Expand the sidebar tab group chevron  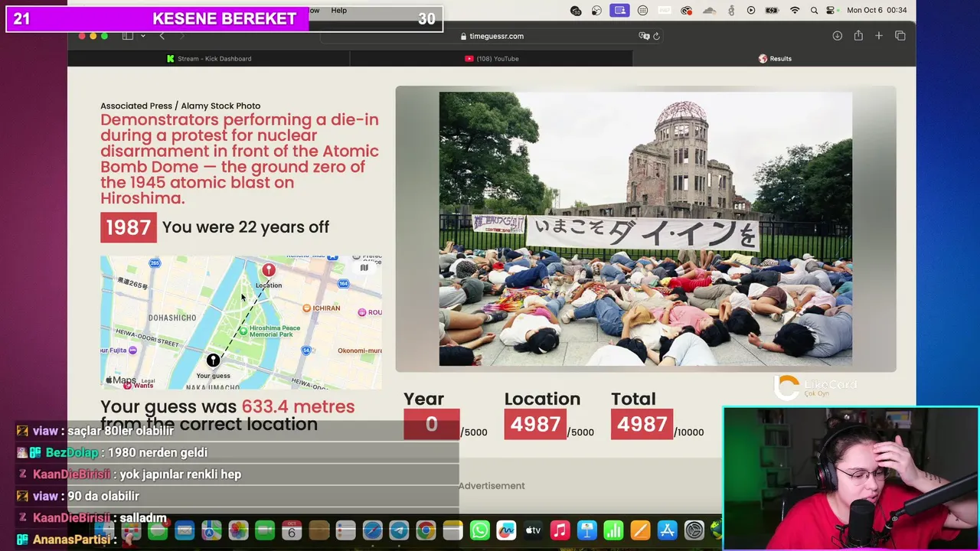click(x=142, y=36)
